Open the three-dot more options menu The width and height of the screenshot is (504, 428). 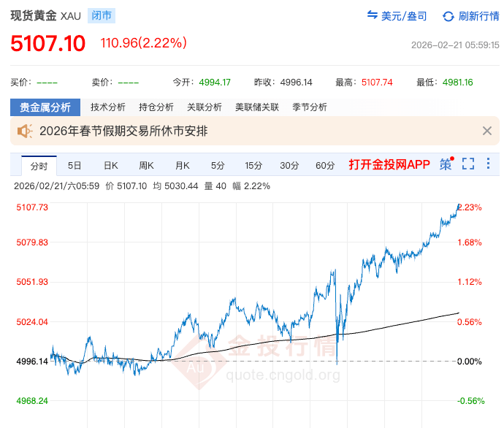click(x=489, y=164)
